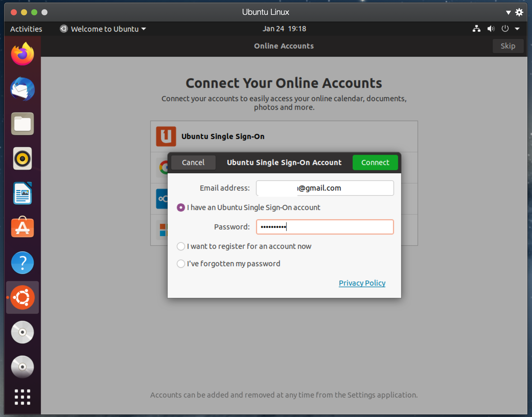
Task: Open the Help question mark icon
Action: coord(22,262)
